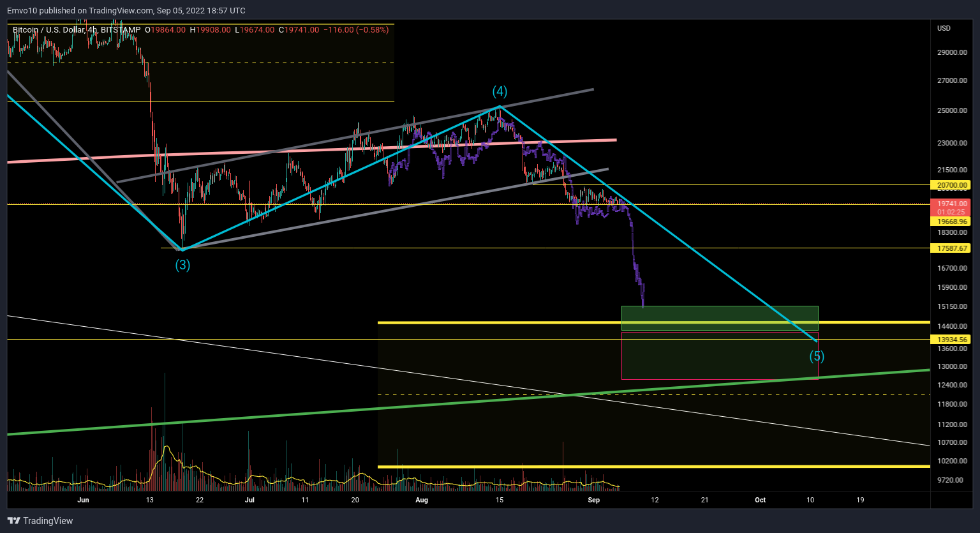The width and height of the screenshot is (980, 533).
Task: Click the yellow 20700.00 price label
Action: (950, 185)
